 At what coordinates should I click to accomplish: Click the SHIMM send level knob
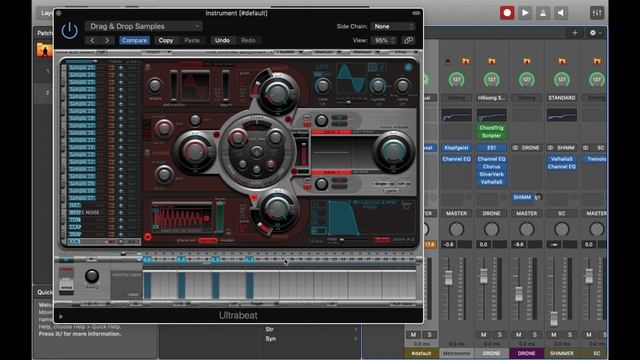click(x=538, y=198)
